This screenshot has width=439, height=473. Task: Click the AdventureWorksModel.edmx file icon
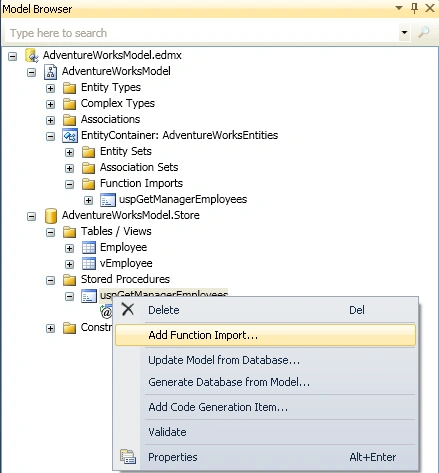point(32,55)
